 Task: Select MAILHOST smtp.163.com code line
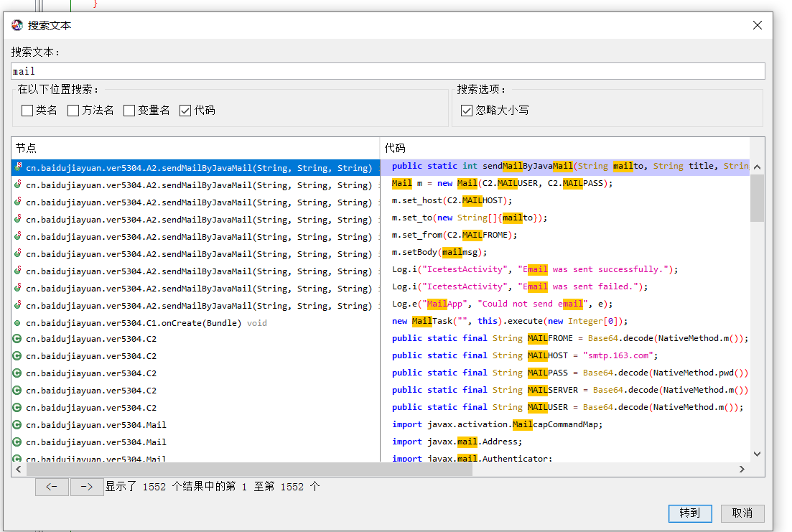coord(525,355)
